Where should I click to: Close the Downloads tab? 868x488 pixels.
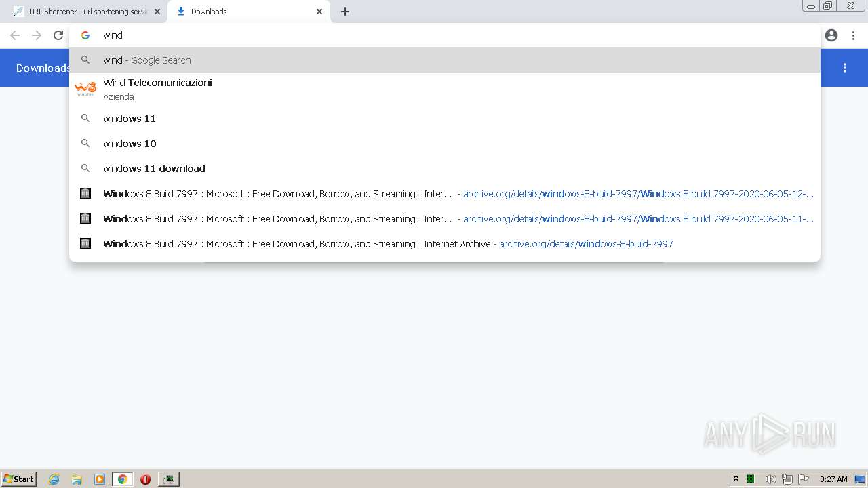click(319, 12)
